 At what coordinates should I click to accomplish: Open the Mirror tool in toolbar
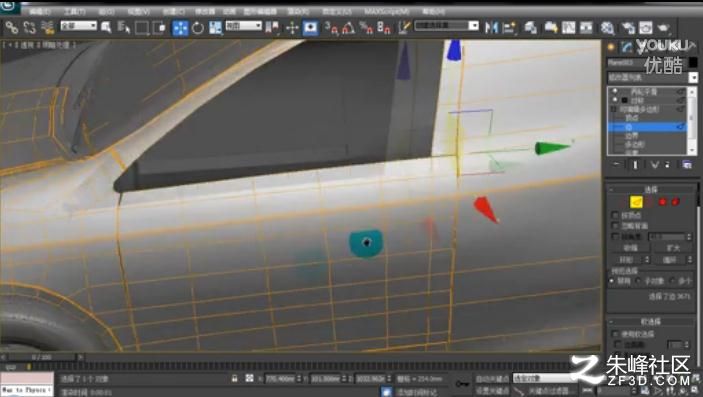coord(491,28)
